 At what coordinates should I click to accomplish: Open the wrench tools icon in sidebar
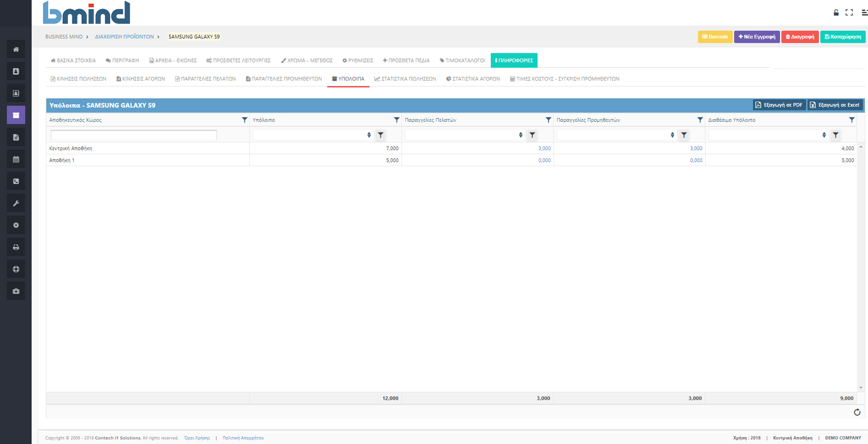click(x=16, y=203)
